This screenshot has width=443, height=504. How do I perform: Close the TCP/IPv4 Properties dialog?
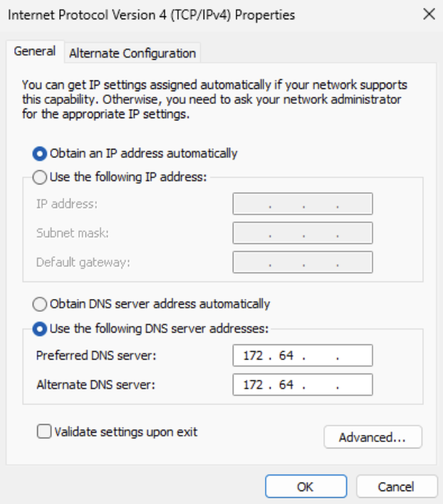429,14
